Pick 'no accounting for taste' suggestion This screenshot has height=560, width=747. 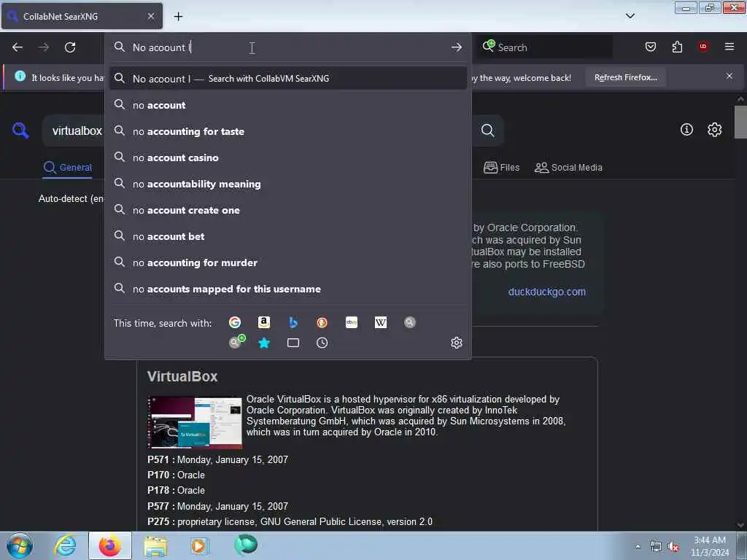click(x=287, y=131)
